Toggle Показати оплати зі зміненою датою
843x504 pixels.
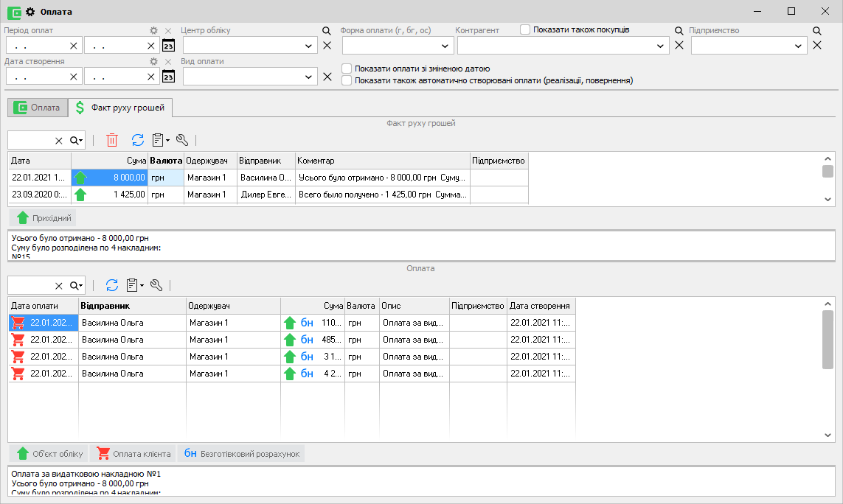coord(347,69)
